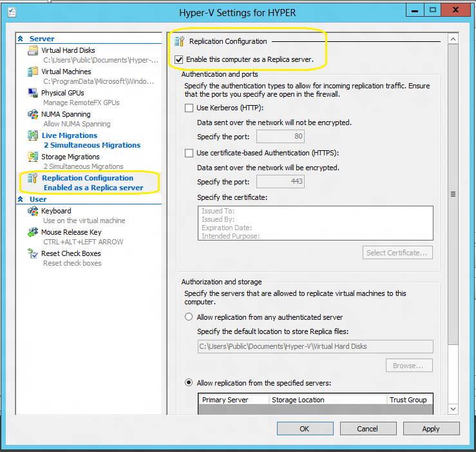The height and width of the screenshot is (452, 476).
Task: Select the Mouse Release Key icon
Action: click(33, 233)
